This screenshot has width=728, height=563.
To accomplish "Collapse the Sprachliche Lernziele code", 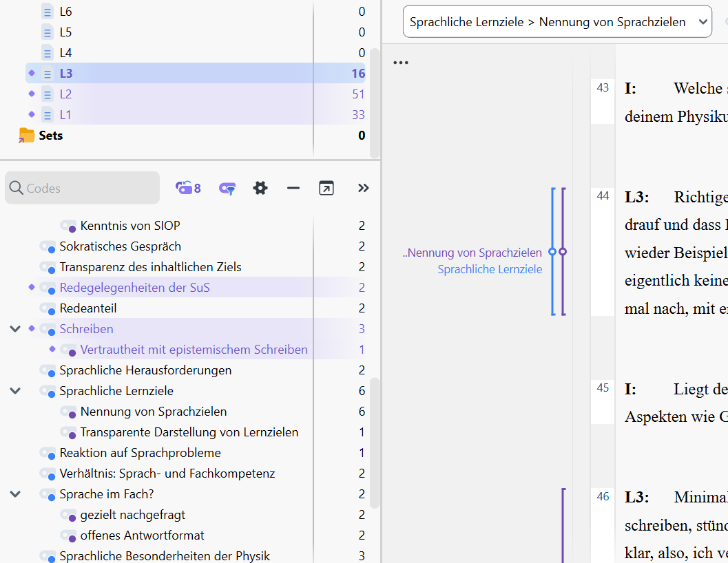I will click(x=15, y=391).
